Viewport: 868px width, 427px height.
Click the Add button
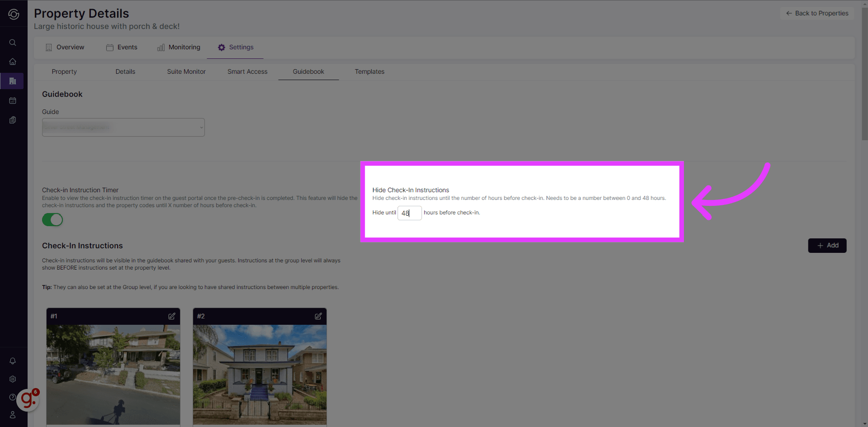pyautogui.click(x=827, y=246)
